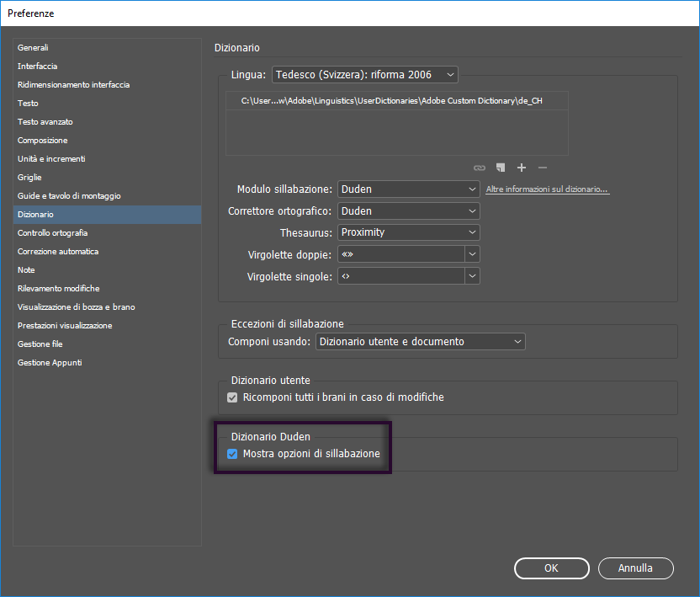The image size is (700, 597).
Task: Go to Testo avanzato category
Action: pos(107,122)
